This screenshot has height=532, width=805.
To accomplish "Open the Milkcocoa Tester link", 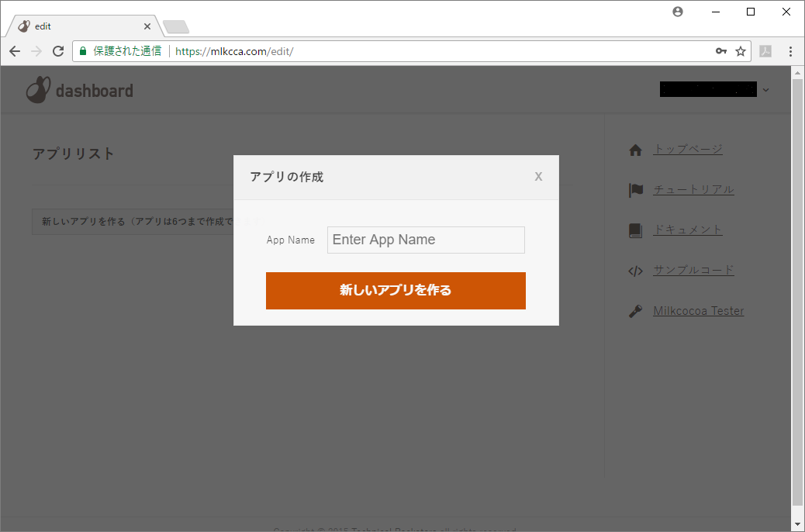I will point(698,311).
